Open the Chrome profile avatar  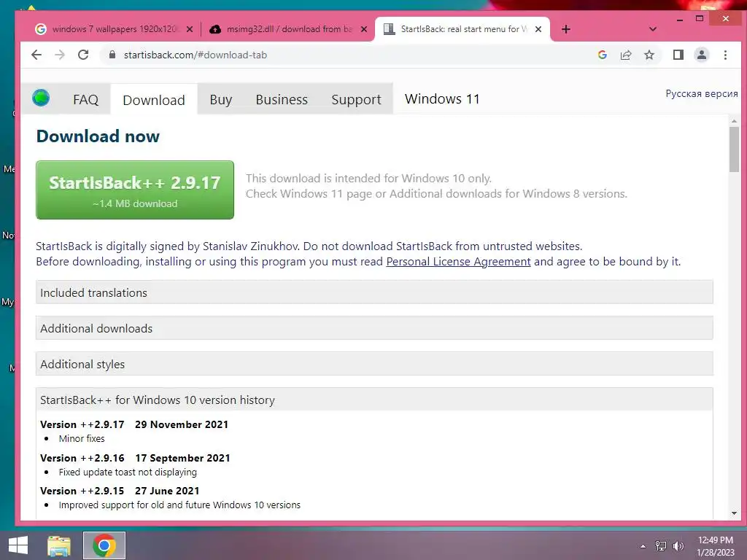tap(701, 55)
